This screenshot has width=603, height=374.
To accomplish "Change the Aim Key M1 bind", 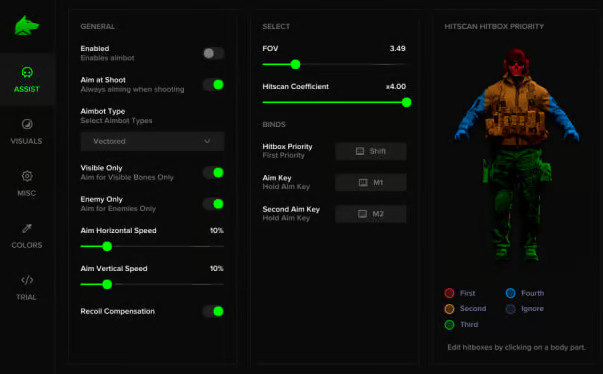I will (371, 182).
